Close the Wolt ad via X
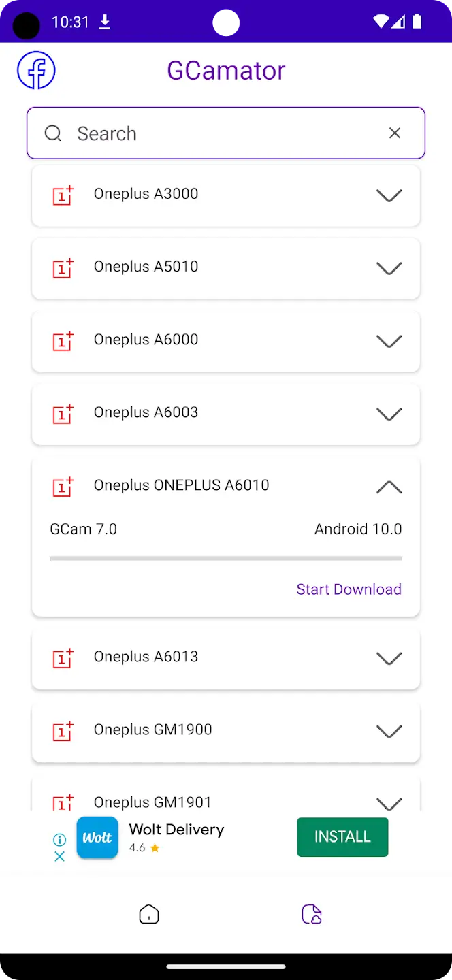Image resolution: width=452 pixels, height=980 pixels. point(60,856)
